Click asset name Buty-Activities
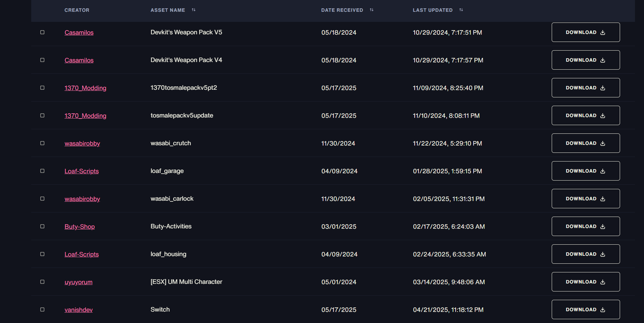Viewport: 644px width, 323px height. [x=171, y=226]
